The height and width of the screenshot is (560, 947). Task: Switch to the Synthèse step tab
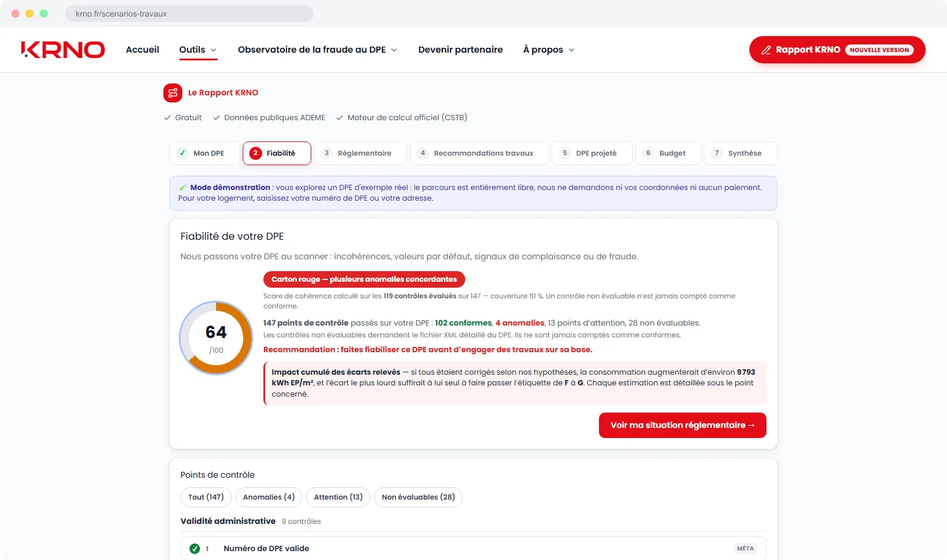pyautogui.click(x=740, y=153)
